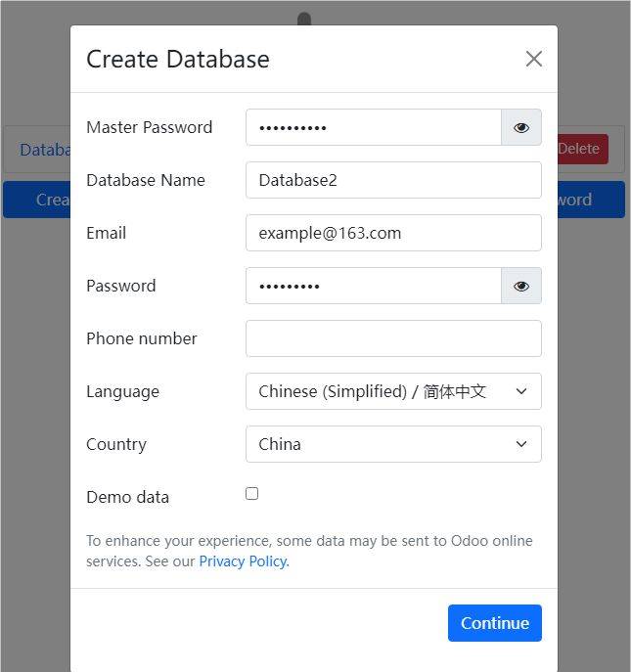
Task: Show the user Password via eye icon
Action: [x=520, y=286]
